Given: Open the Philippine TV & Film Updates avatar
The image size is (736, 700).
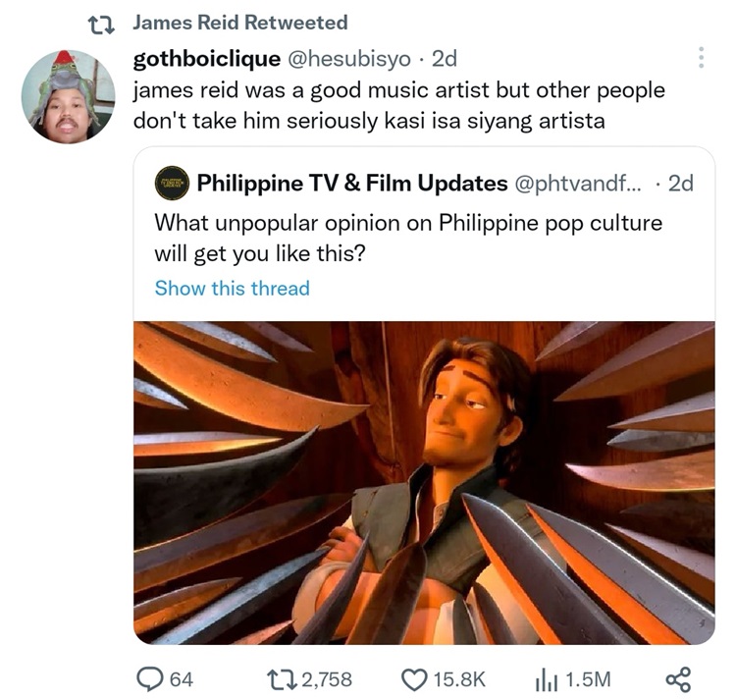Looking at the screenshot, I should coord(172,183).
